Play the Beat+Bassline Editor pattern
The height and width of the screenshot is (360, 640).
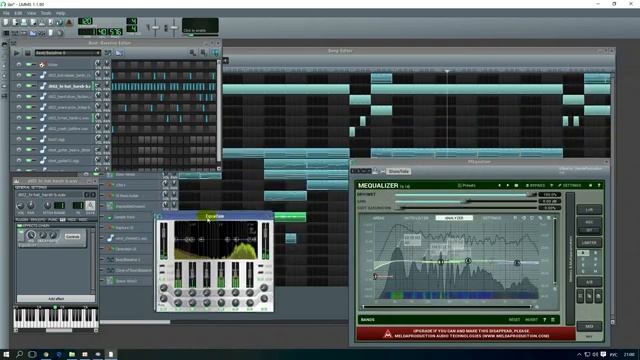pyautogui.click(x=16, y=53)
